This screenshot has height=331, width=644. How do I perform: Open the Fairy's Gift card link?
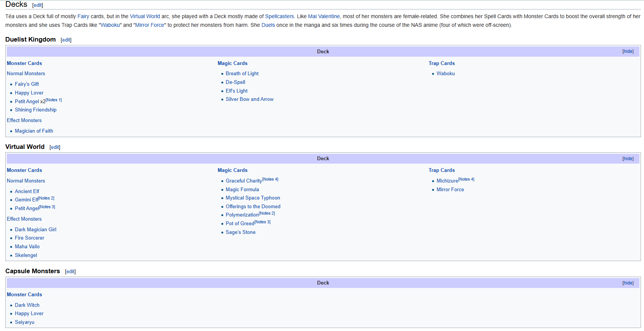(27, 84)
